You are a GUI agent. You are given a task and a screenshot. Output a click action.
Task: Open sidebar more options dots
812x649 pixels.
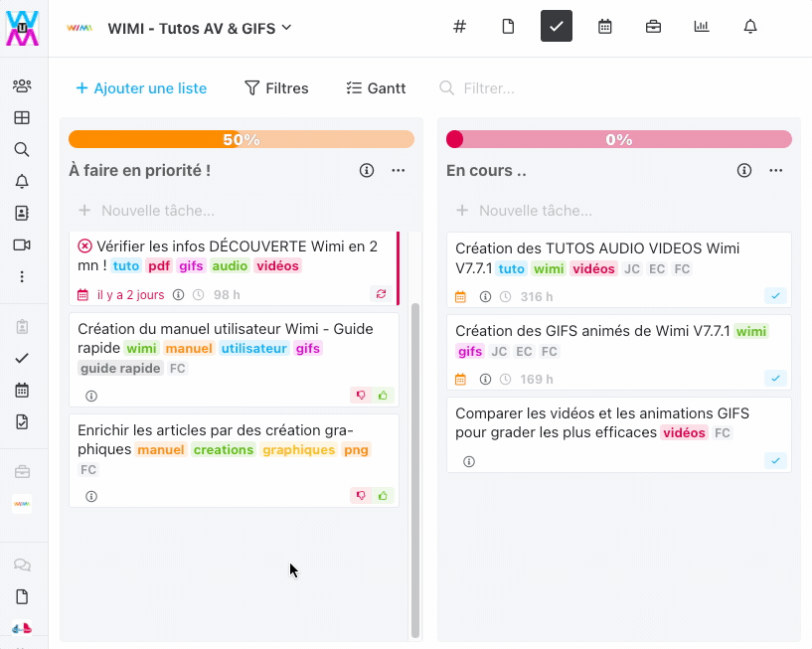point(22,276)
